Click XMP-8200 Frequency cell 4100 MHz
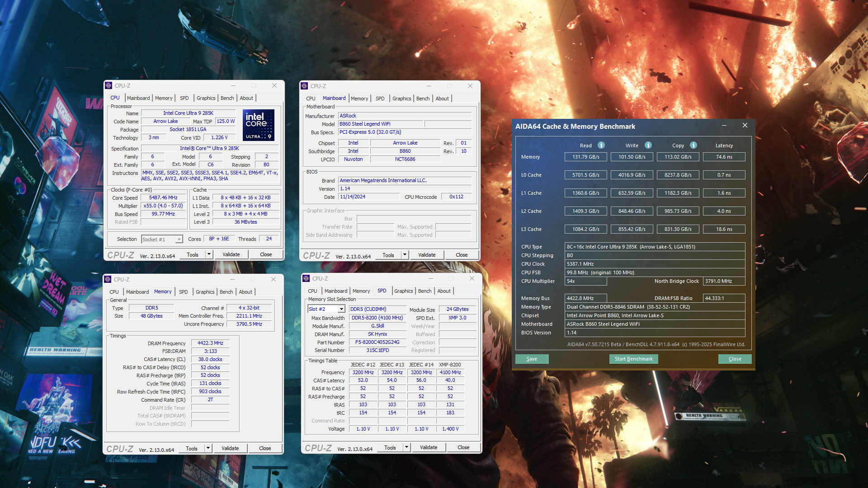The width and height of the screenshot is (868, 488). [450, 372]
